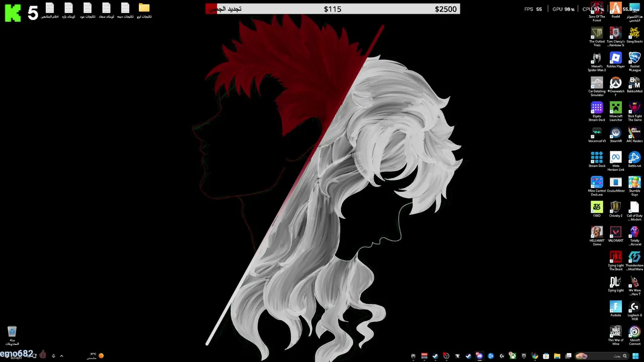Image resolution: width=644 pixels, height=362 pixels.
Task: Open the Gang Beasts shortcut
Action: [634, 35]
